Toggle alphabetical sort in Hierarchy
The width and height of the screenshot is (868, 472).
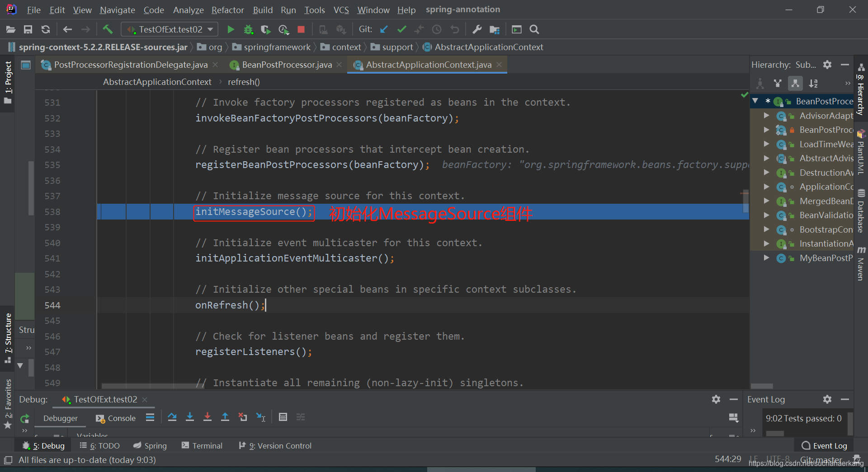coord(813,83)
